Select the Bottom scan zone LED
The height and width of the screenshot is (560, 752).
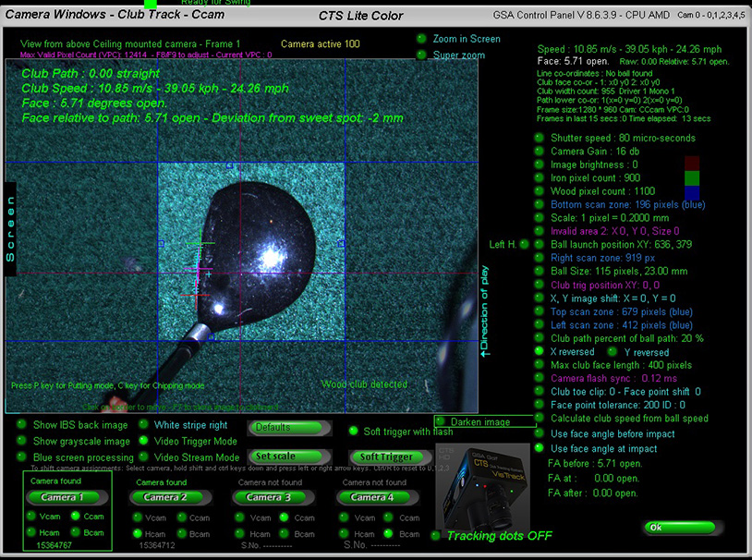click(540, 204)
